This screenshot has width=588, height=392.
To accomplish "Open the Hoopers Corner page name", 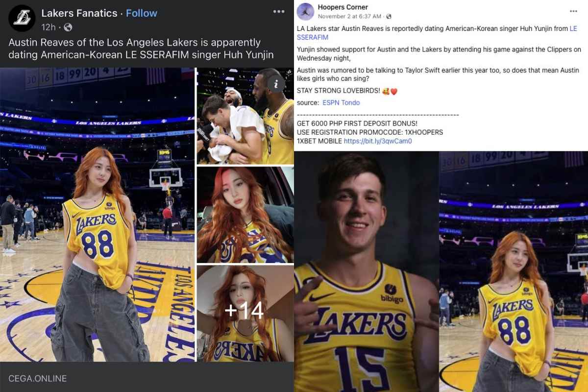I will click(x=343, y=7).
